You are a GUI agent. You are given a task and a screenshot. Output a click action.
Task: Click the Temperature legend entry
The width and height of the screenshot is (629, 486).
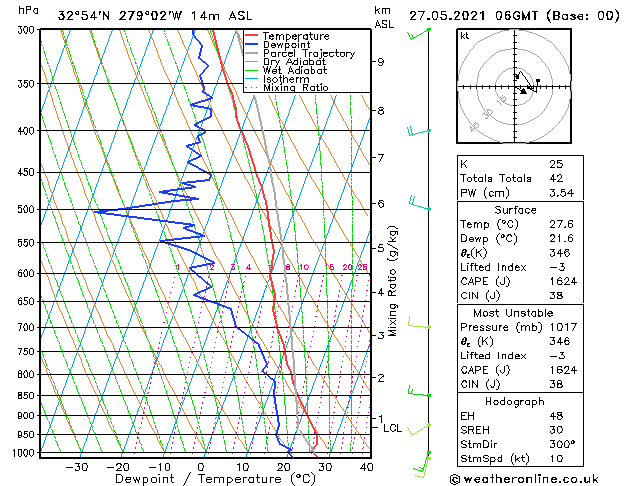[296, 36]
